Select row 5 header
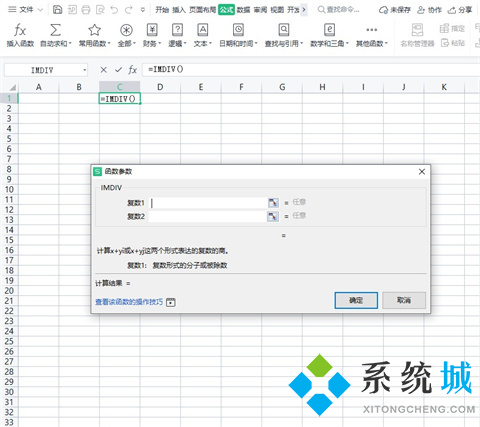Image resolution: width=480 pixels, height=427 pixels. pos(9,139)
